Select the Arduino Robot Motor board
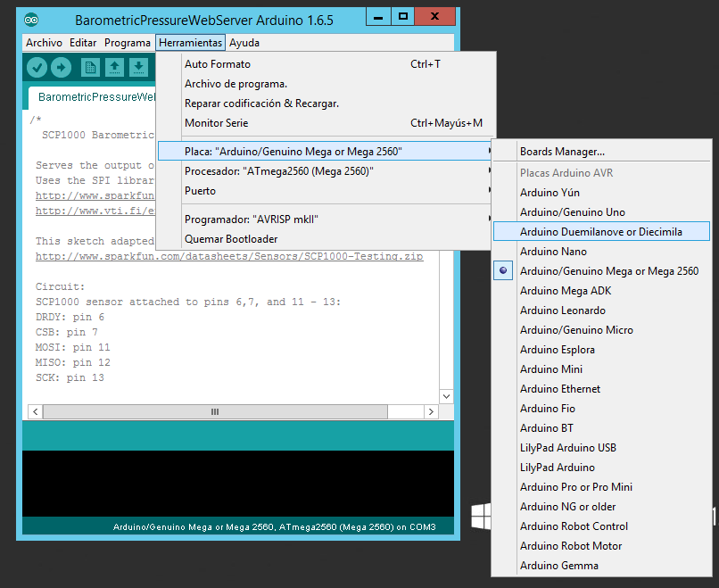Screen dimensions: 719x588 tap(601, 546)
